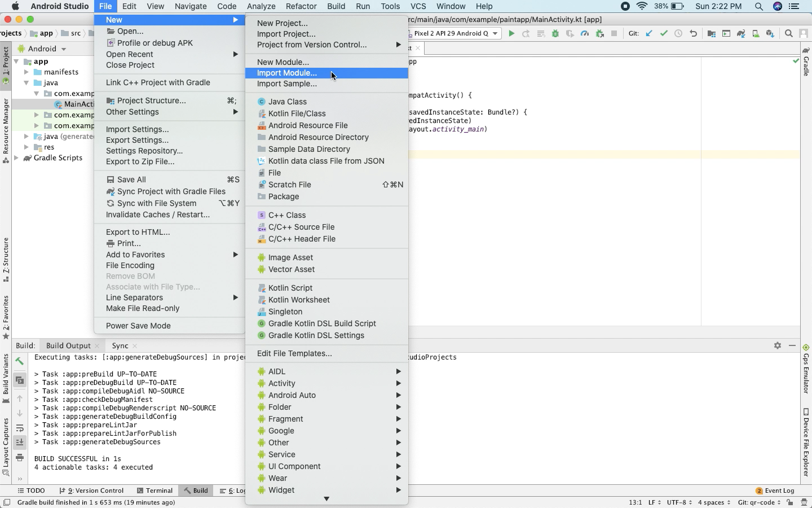812x508 pixels.
Task: Click the green hammer icon in Build panel
Action: pyautogui.click(x=20, y=361)
